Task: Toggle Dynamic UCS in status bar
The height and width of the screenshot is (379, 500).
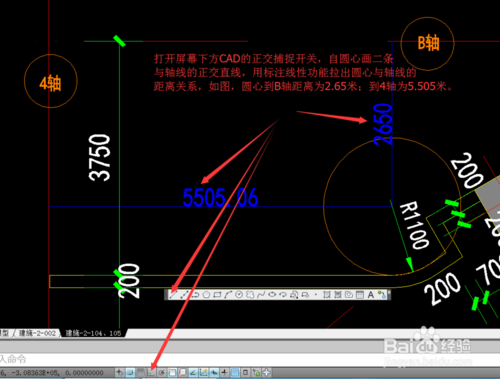Action: pyautogui.click(x=203, y=372)
